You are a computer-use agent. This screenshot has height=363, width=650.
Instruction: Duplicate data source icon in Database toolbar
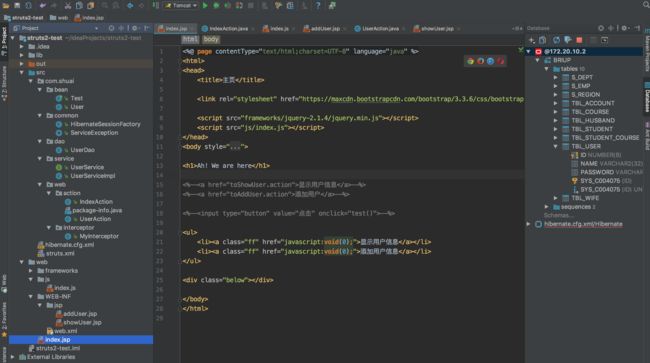pyautogui.click(x=543, y=40)
